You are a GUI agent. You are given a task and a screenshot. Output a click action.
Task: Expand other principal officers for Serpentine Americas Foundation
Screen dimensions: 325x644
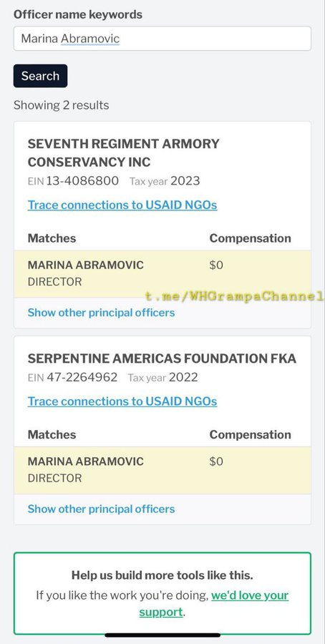click(x=101, y=509)
